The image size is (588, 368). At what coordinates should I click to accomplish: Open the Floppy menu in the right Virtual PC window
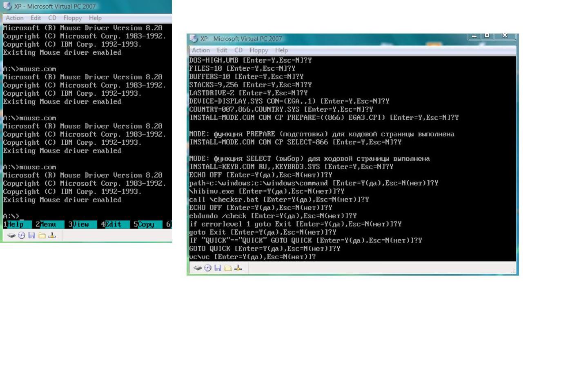[x=259, y=50]
